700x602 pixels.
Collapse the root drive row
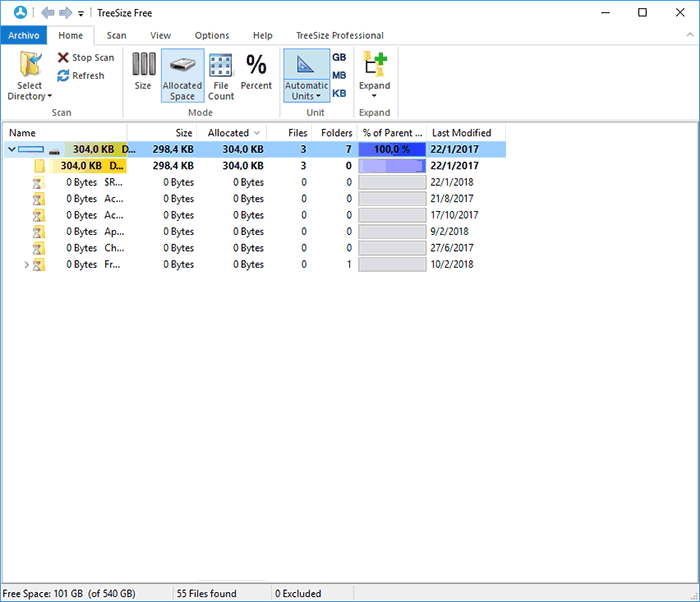coord(12,149)
